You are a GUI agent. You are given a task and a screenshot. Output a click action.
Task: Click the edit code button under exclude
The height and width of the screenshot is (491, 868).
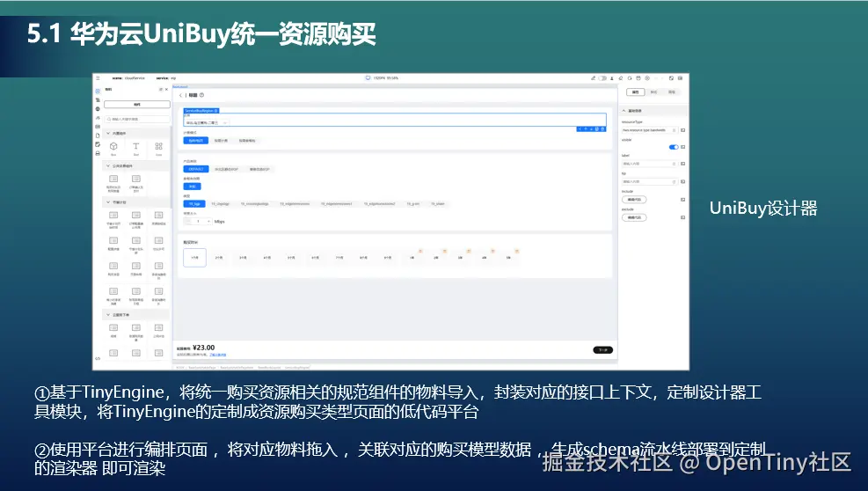(x=634, y=217)
